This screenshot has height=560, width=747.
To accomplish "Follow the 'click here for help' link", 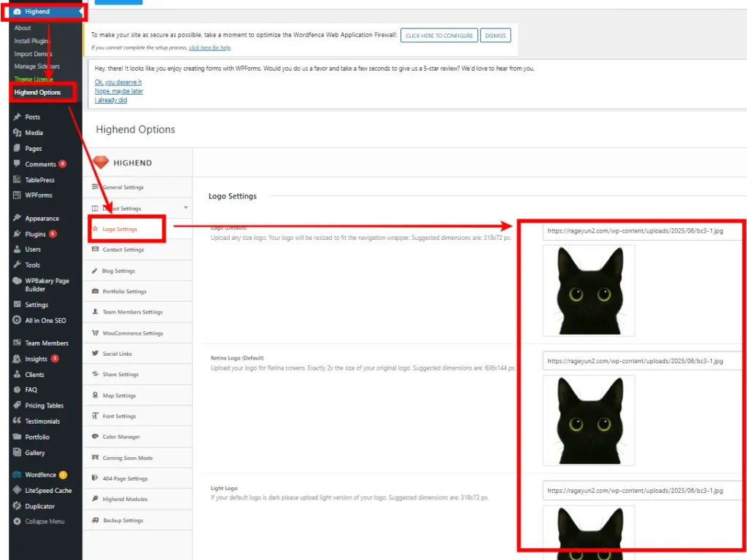I will (x=209, y=47).
